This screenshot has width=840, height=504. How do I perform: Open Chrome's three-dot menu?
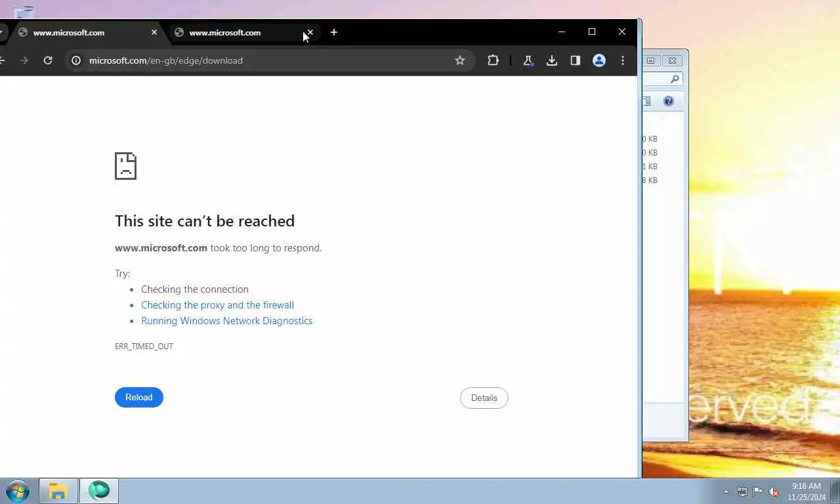click(623, 60)
